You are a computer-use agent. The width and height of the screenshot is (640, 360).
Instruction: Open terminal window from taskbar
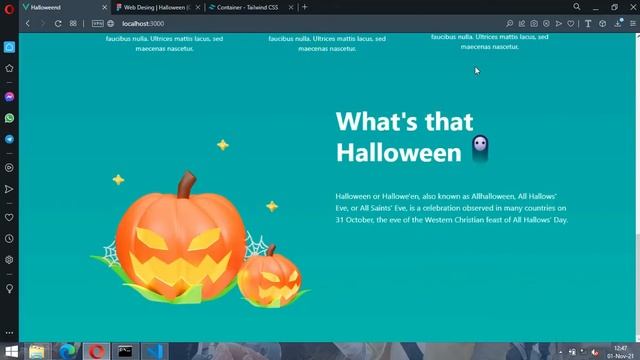(x=125, y=351)
